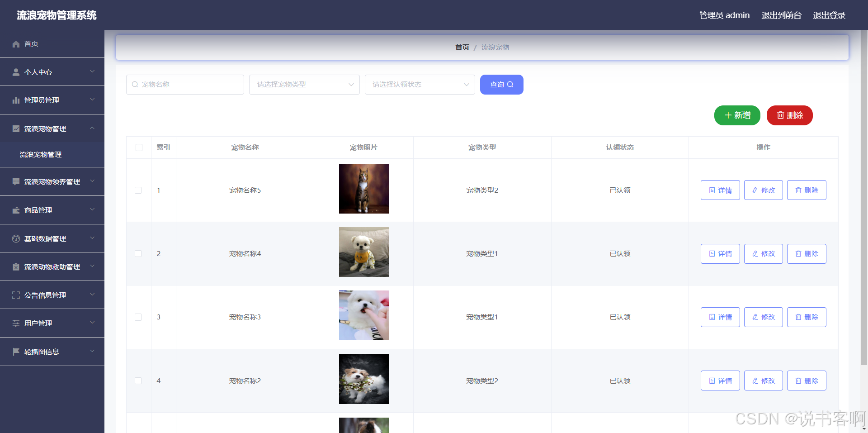Open the 首页 sidebar menu item

(x=52, y=44)
